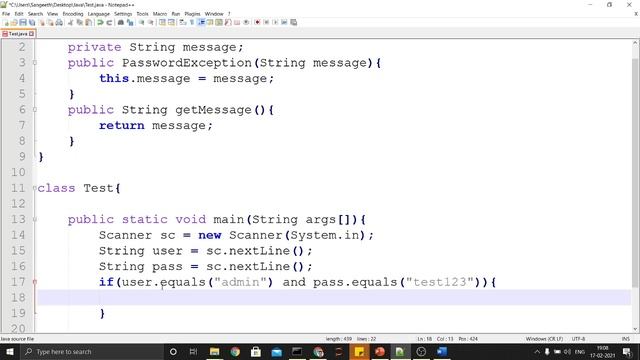Toggle Show All Characters icon
The height and width of the screenshot is (360, 640).
pyautogui.click(x=192, y=22)
